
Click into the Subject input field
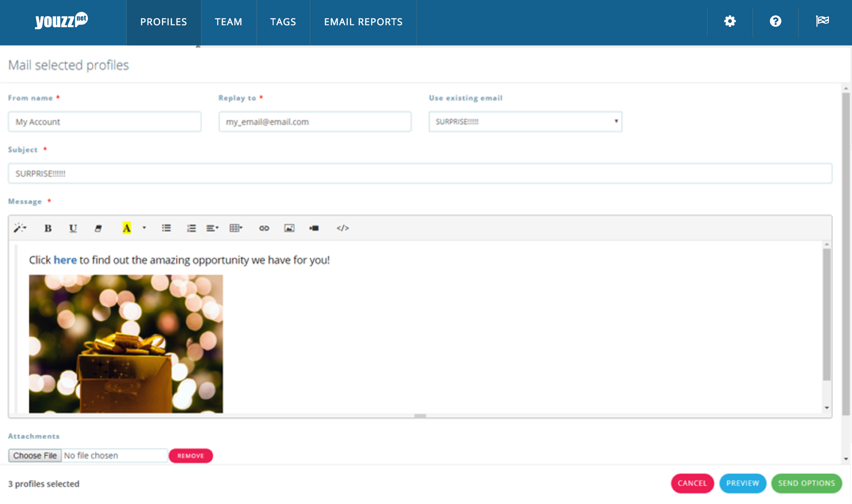click(420, 173)
